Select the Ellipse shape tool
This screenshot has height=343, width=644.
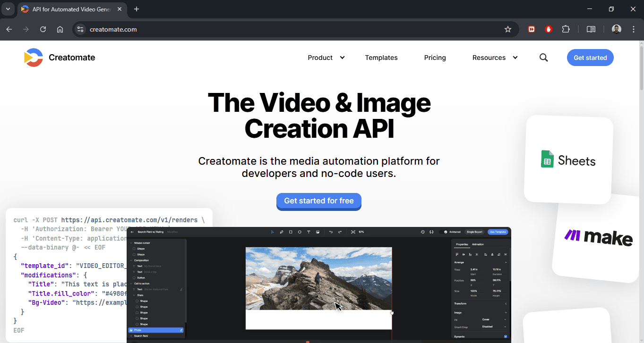pos(300,232)
